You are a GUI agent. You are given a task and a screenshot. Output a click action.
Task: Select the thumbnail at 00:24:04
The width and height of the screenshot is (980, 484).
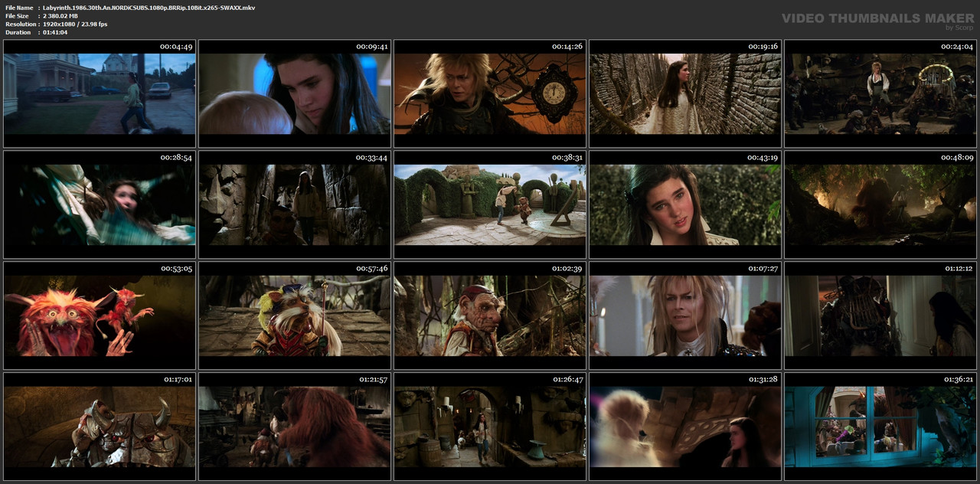(880, 93)
